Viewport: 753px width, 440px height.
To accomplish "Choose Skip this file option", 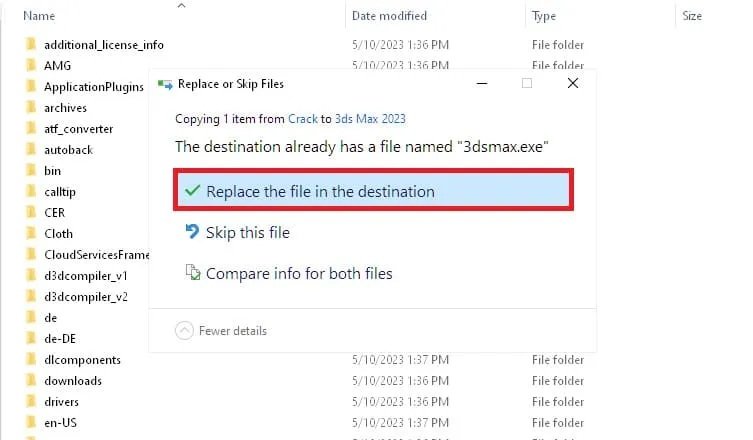I will (248, 232).
